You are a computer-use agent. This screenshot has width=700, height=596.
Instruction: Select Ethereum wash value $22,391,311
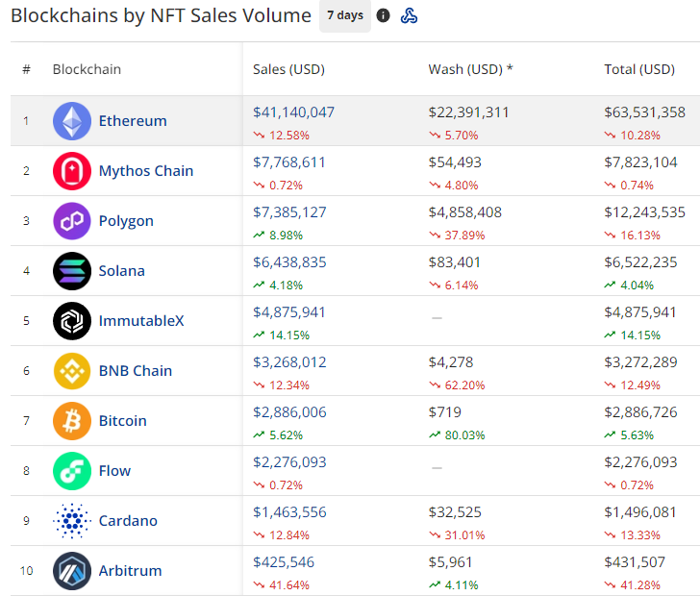[468, 112]
